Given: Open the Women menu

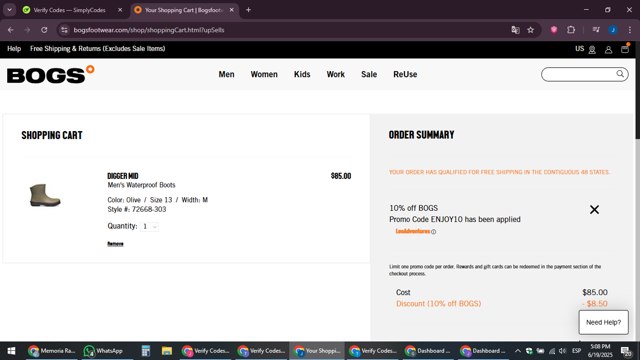Looking at the screenshot, I should click(x=264, y=74).
